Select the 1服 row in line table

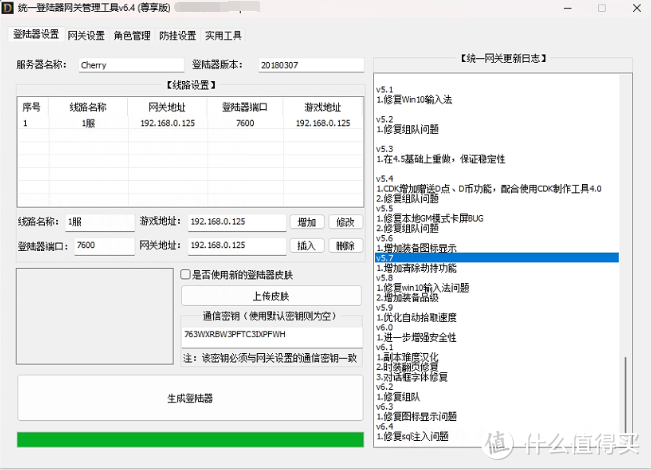pos(190,123)
